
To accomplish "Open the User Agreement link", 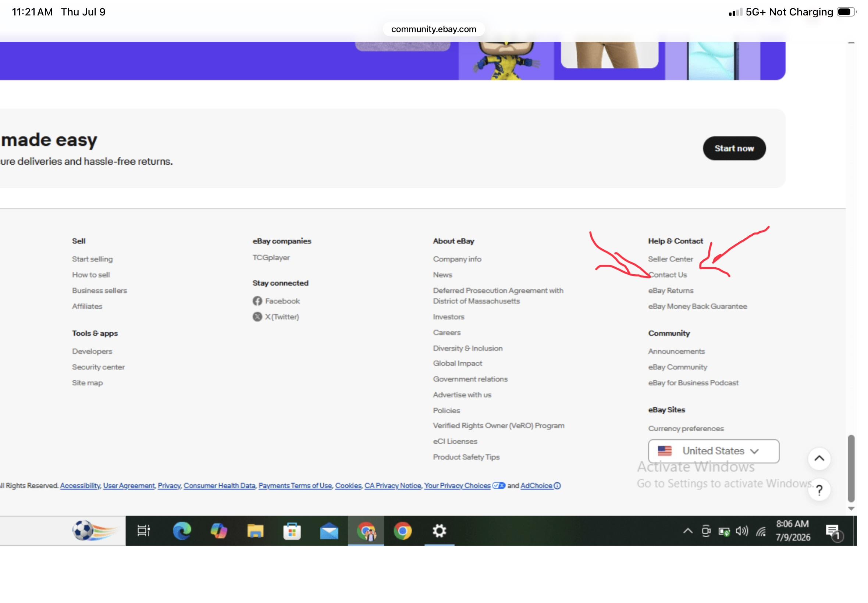I will point(129,486).
